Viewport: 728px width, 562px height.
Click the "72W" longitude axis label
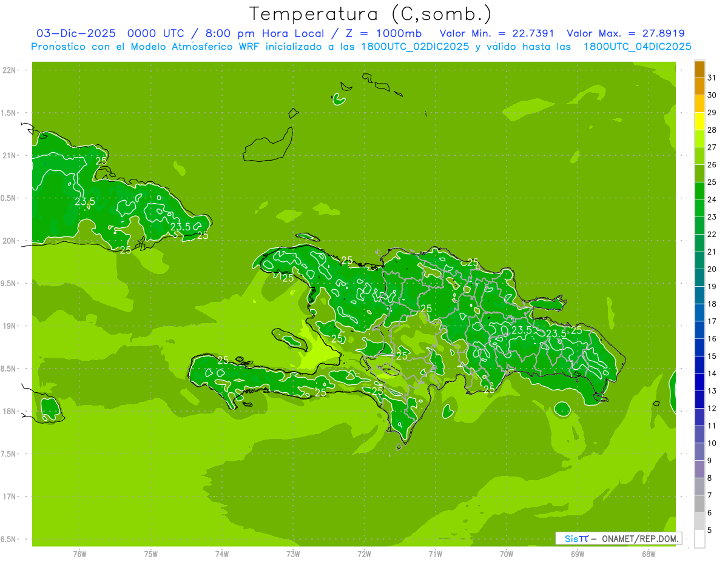tap(364, 554)
